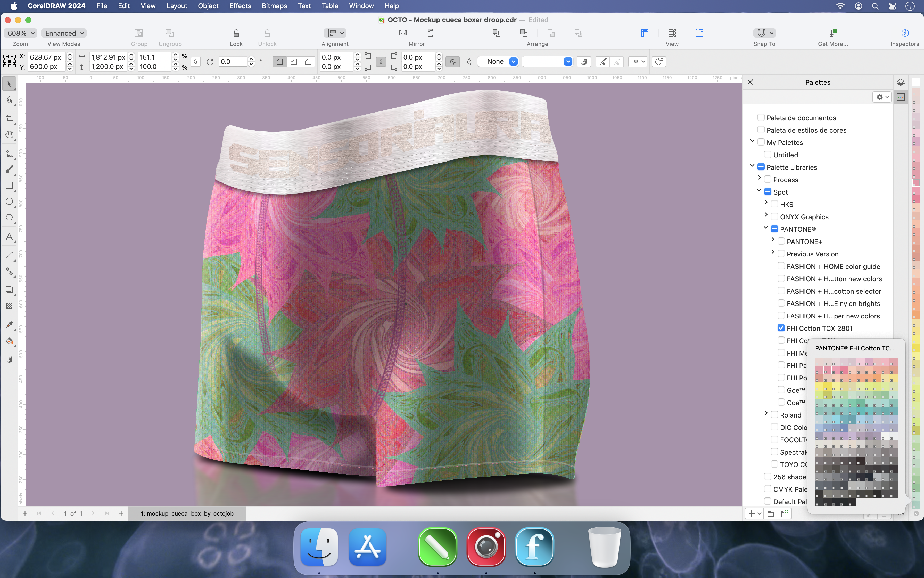The image size is (924, 578).
Task: Click the add palette plus button
Action: pyautogui.click(x=754, y=513)
